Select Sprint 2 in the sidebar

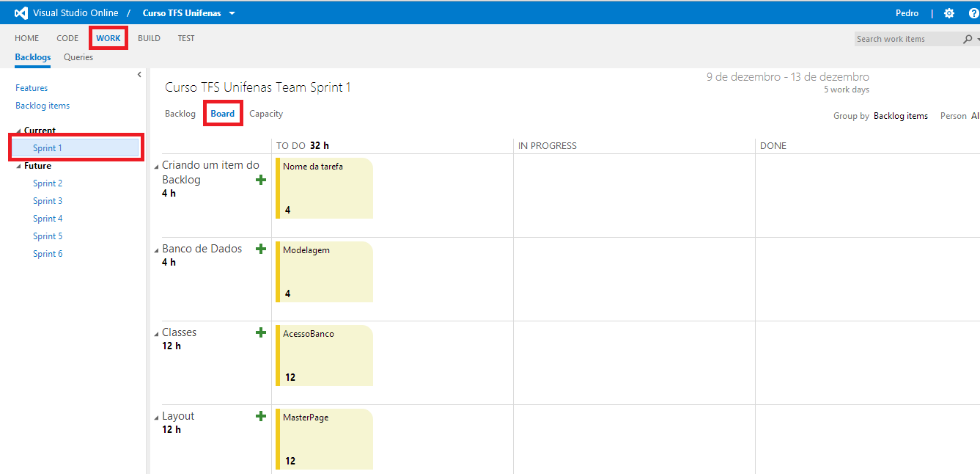pyautogui.click(x=48, y=183)
